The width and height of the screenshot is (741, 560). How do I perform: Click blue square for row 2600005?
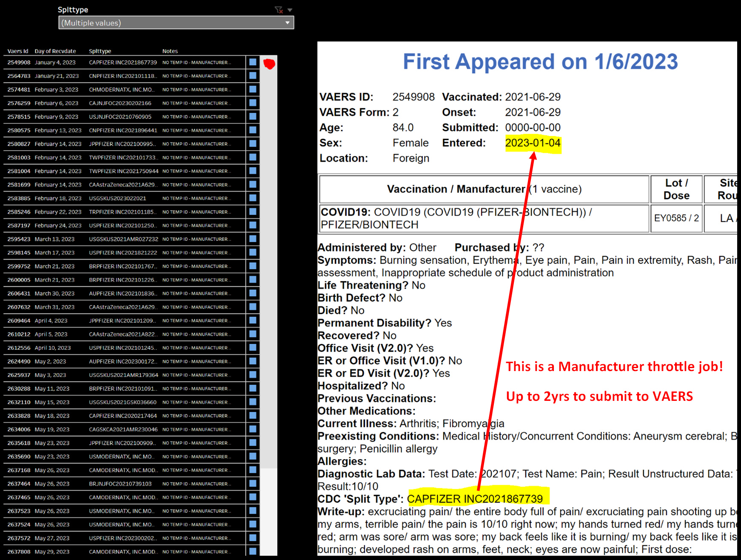[x=253, y=280]
